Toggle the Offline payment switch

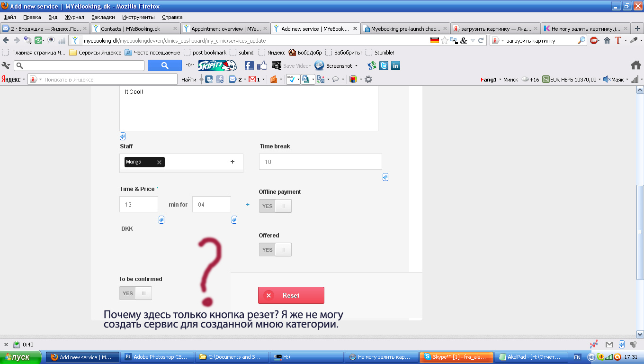tap(275, 206)
